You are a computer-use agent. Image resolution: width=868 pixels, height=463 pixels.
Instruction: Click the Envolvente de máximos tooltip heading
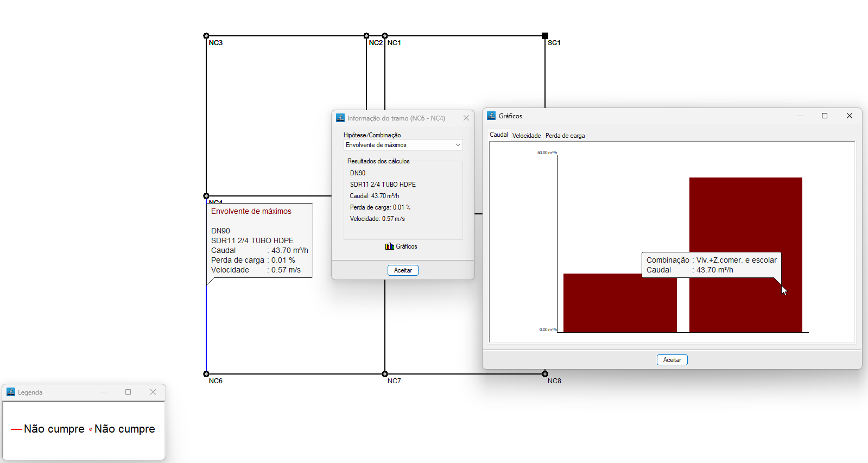[x=251, y=211]
